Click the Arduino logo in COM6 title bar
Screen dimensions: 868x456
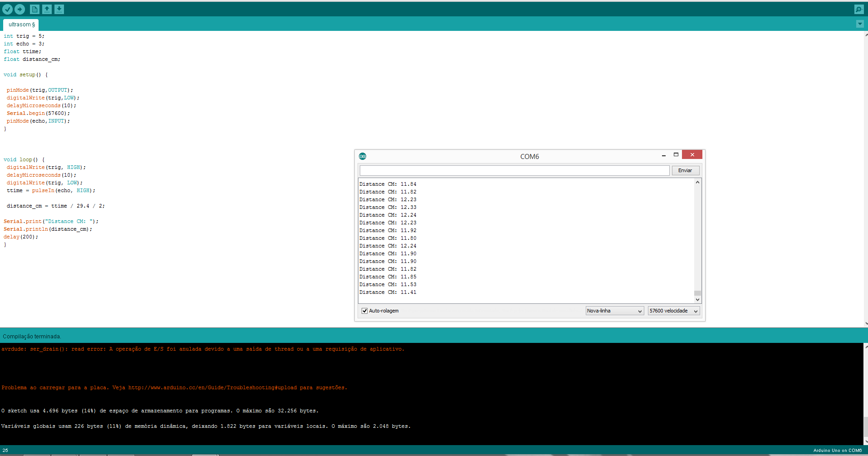click(x=363, y=156)
